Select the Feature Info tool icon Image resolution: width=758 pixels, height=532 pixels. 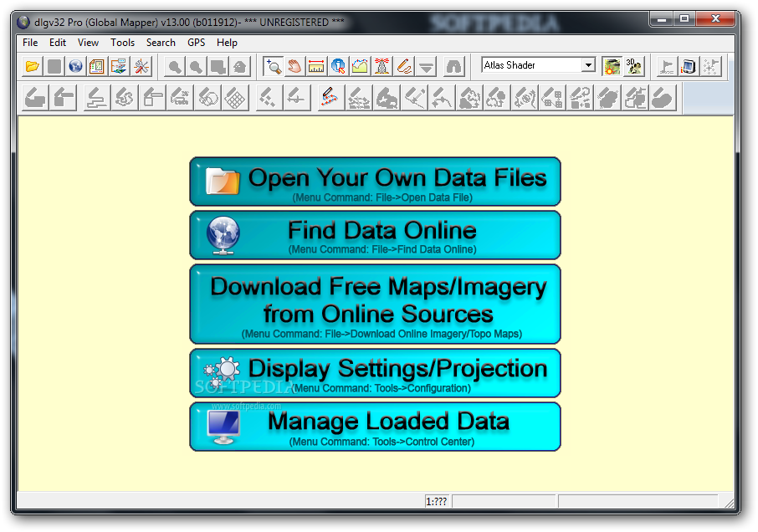338,66
